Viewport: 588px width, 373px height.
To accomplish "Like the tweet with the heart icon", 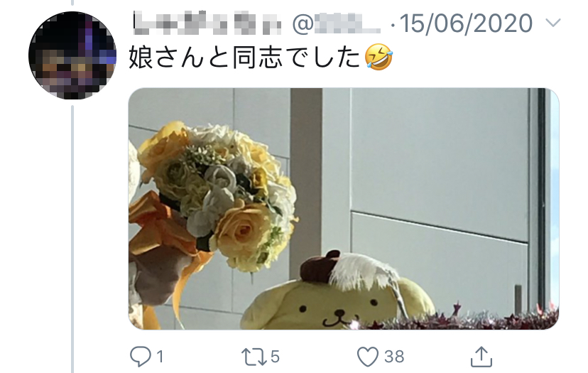I will (x=368, y=357).
